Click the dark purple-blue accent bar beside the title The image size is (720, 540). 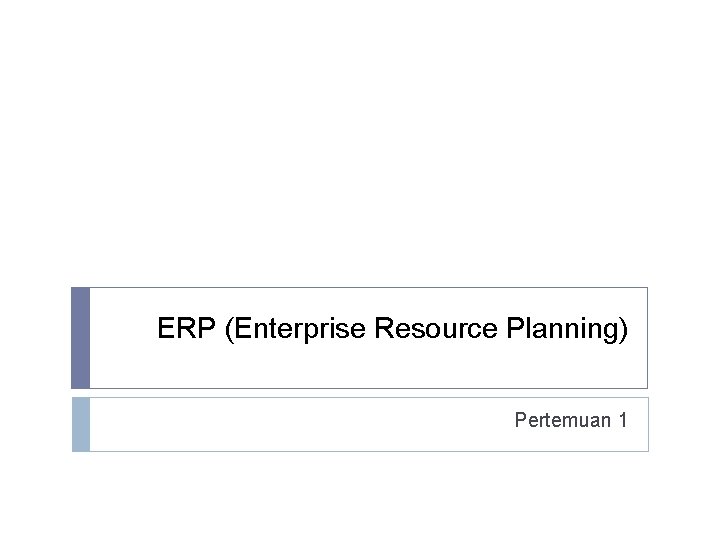[80, 338]
